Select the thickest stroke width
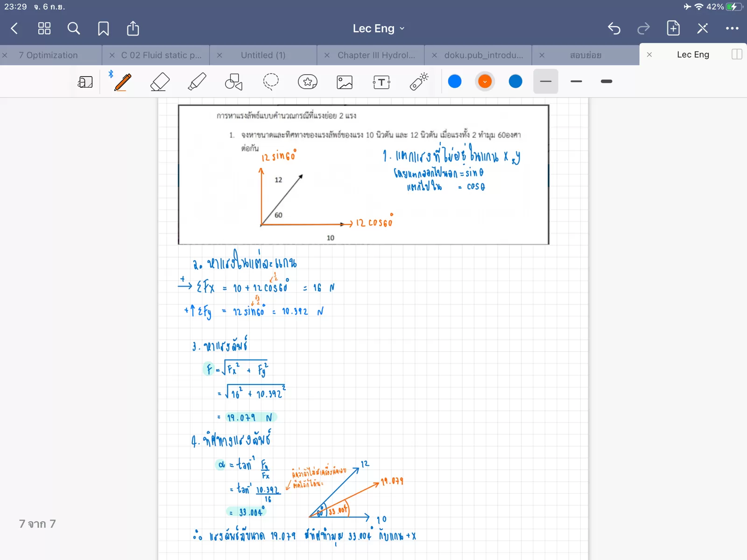Screen dimensions: 747x560 [606, 82]
